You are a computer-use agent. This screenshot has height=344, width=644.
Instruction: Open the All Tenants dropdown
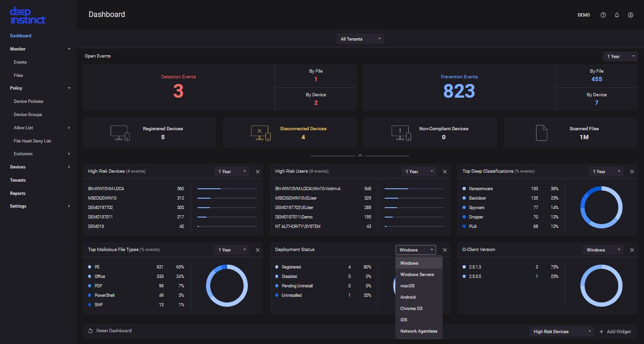tap(360, 39)
